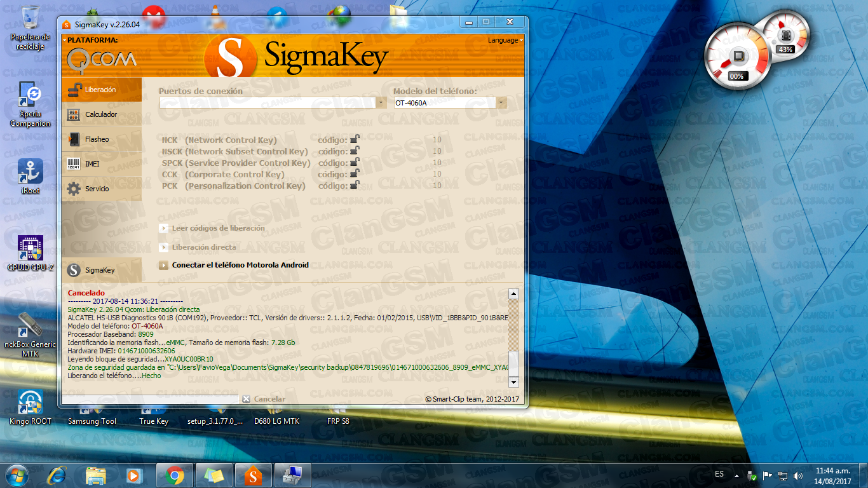Screen dimensions: 868x488
Task: Click the PCK lock icon
Action: [355, 185]
